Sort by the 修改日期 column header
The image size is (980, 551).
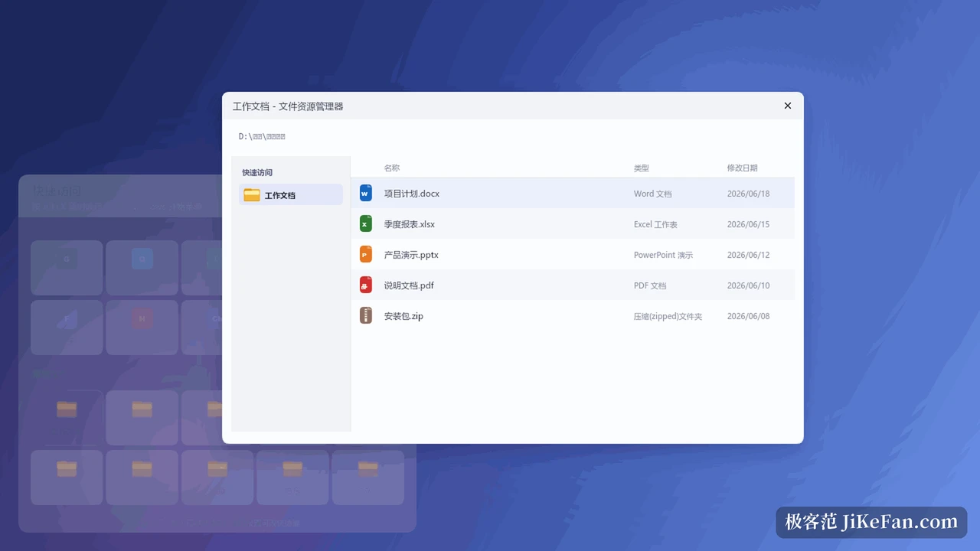[x=743, y=168]
